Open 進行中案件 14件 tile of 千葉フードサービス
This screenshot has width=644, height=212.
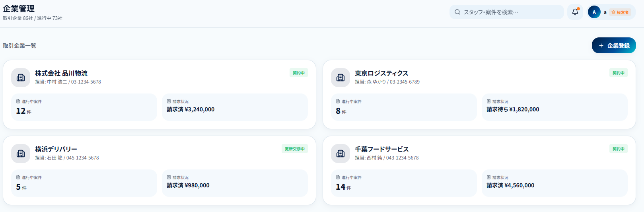tap(404, 183)
